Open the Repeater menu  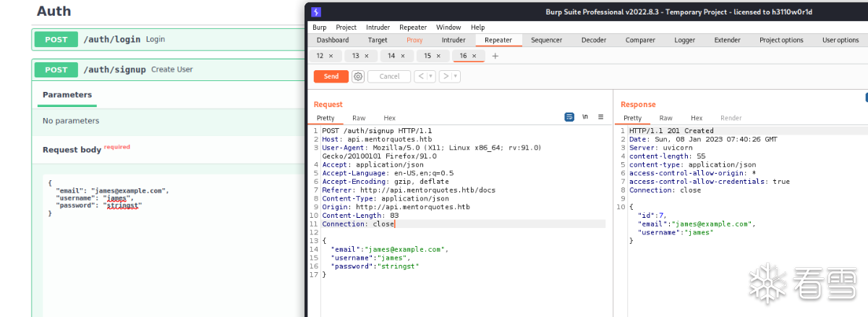coord(413,28)
